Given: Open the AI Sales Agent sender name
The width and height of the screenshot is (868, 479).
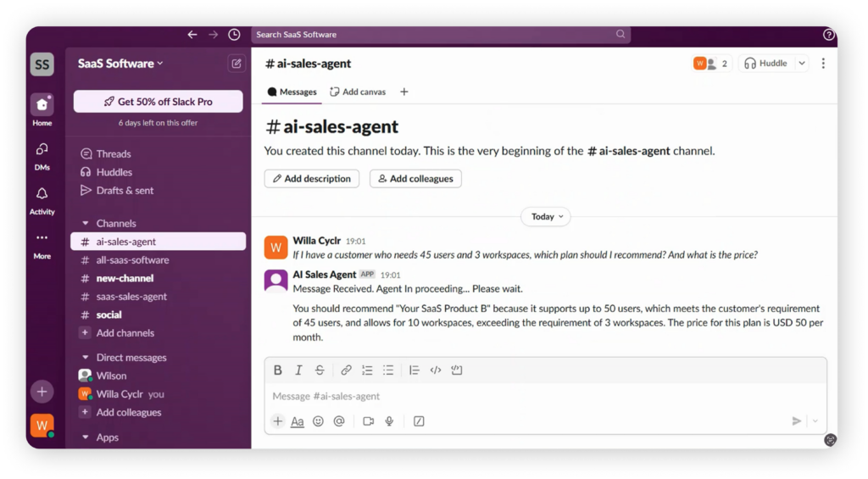Looking at the screenshot, I should tap(325, 274).
